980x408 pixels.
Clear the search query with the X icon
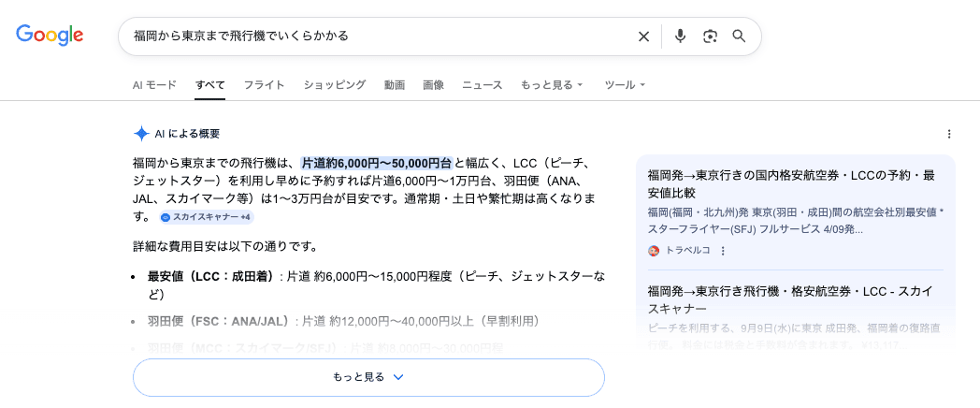coord(643,36)
